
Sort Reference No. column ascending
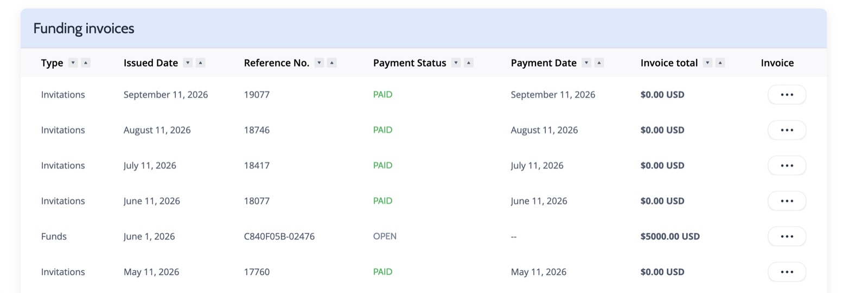(332, 63)
